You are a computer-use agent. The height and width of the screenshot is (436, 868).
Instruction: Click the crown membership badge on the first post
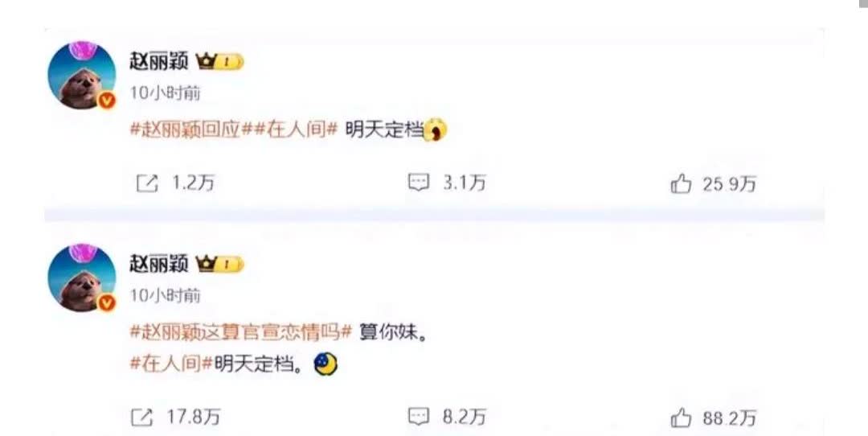tap(219, 61)
